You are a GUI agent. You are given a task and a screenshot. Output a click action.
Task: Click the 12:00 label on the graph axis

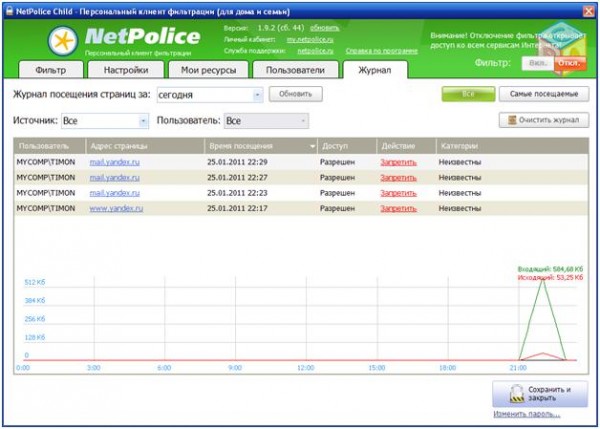pos(305,368)
